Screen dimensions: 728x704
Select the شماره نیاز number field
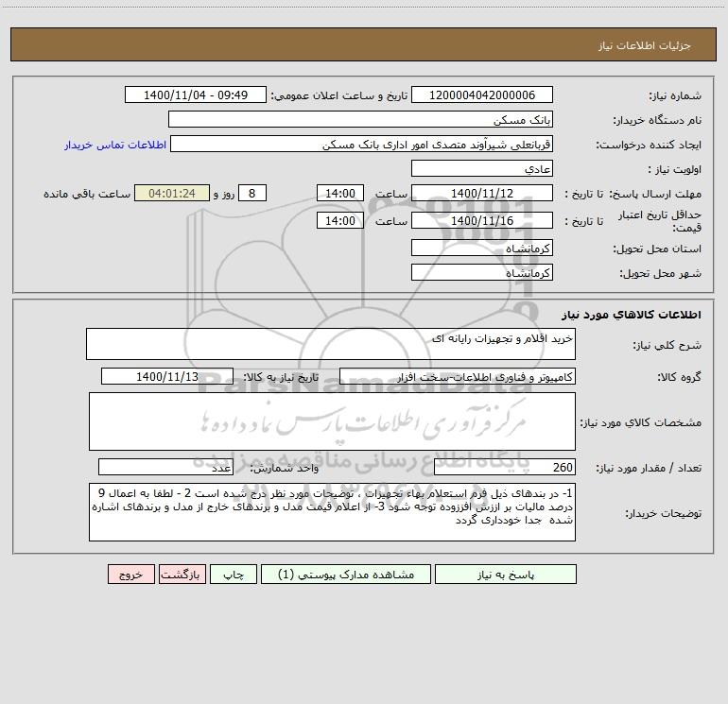tap(482, 94)
